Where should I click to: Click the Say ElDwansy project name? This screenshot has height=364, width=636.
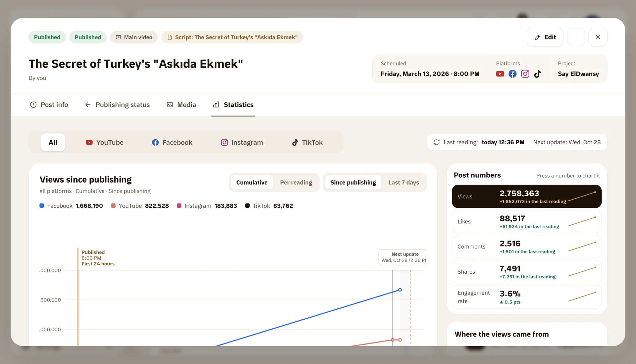(578, 74)
